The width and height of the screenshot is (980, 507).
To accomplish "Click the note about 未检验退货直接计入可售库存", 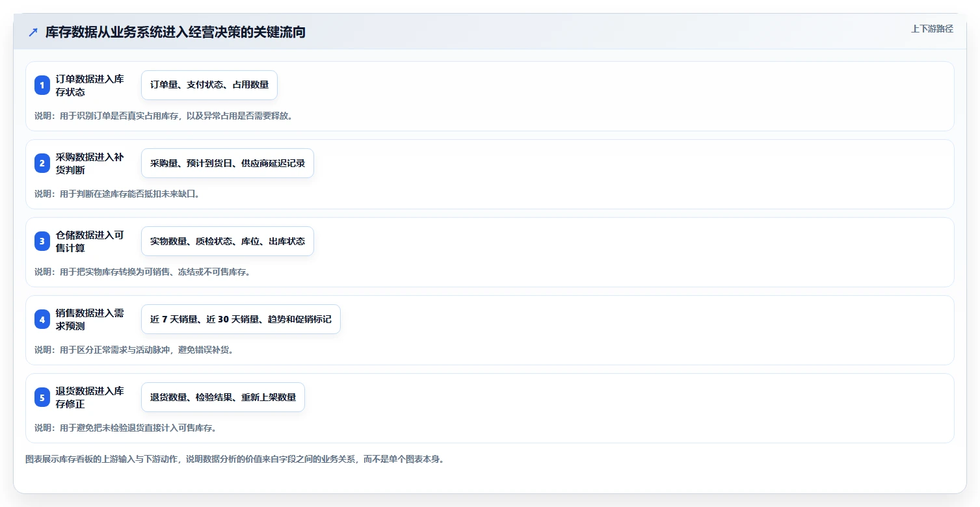I will click(126, 428).
